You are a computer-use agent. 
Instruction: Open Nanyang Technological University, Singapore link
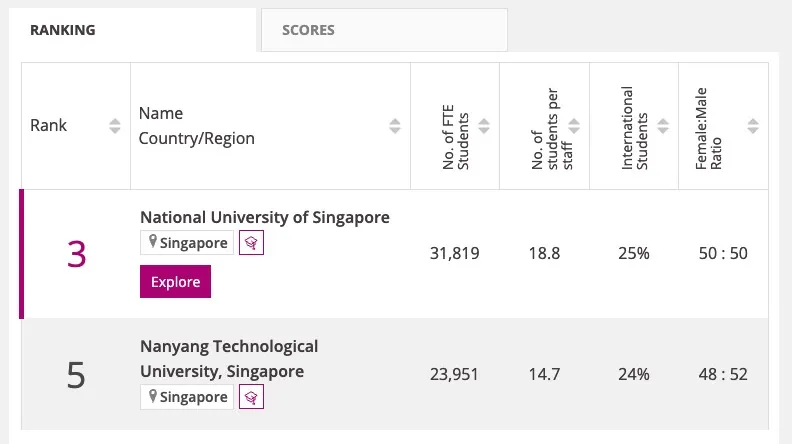click(x=229, y=359)
